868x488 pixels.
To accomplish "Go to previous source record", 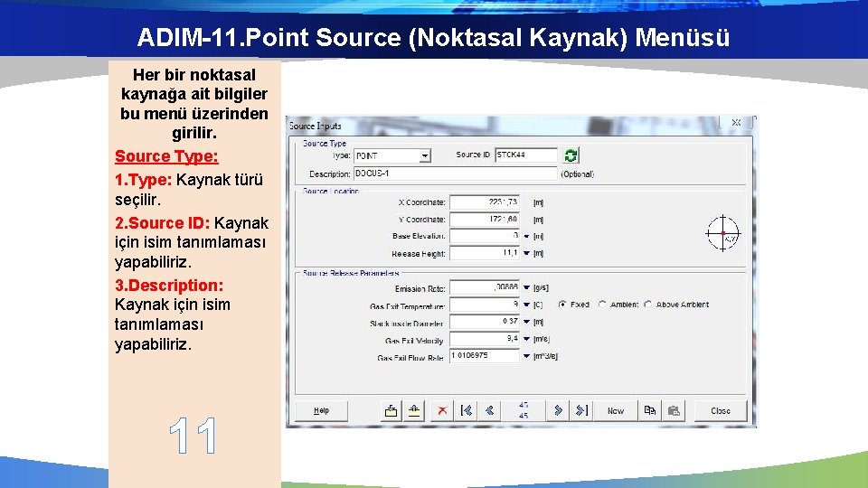I will click(x=489, y=410).
